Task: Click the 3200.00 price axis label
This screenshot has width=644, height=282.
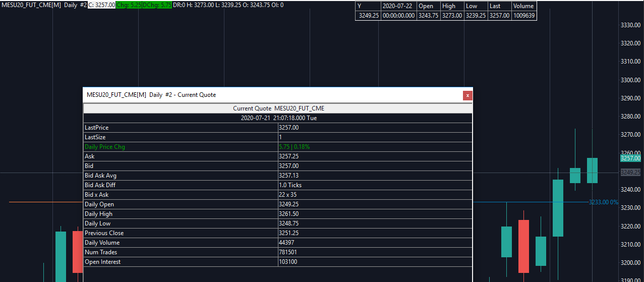Action: (631, 263)
